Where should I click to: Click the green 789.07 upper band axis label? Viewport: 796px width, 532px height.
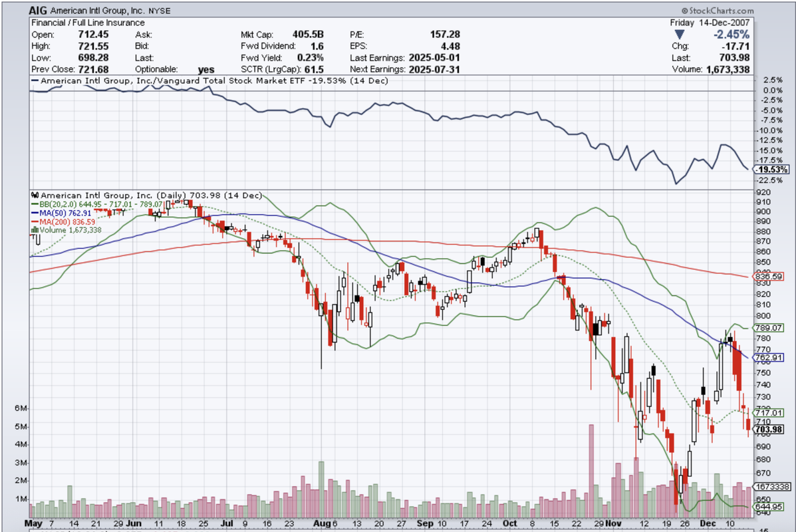[769, 328]
